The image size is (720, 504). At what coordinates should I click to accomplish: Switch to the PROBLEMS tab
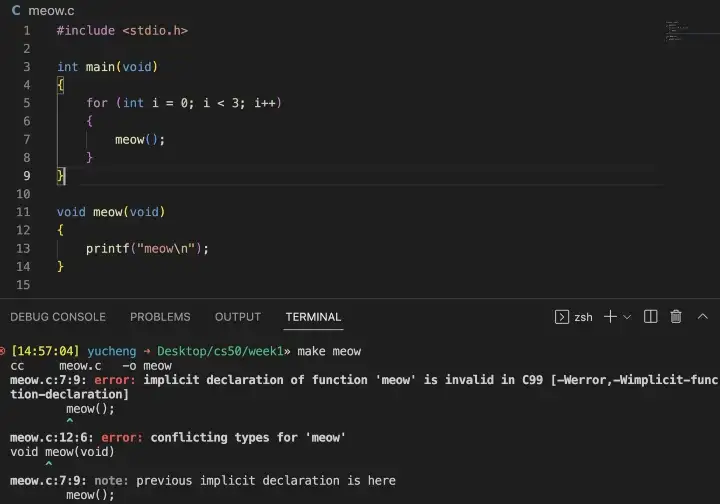(x=160, y=317)
